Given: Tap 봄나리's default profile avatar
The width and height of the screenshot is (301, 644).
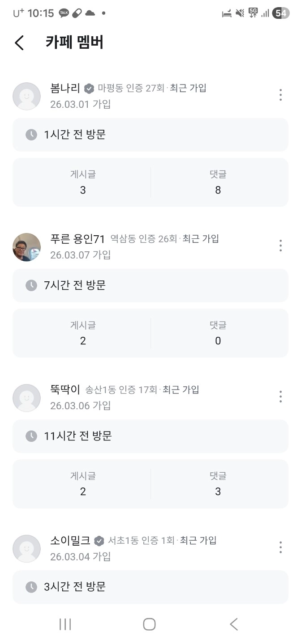Looking at the screenshot, I should tap(26, 96).
